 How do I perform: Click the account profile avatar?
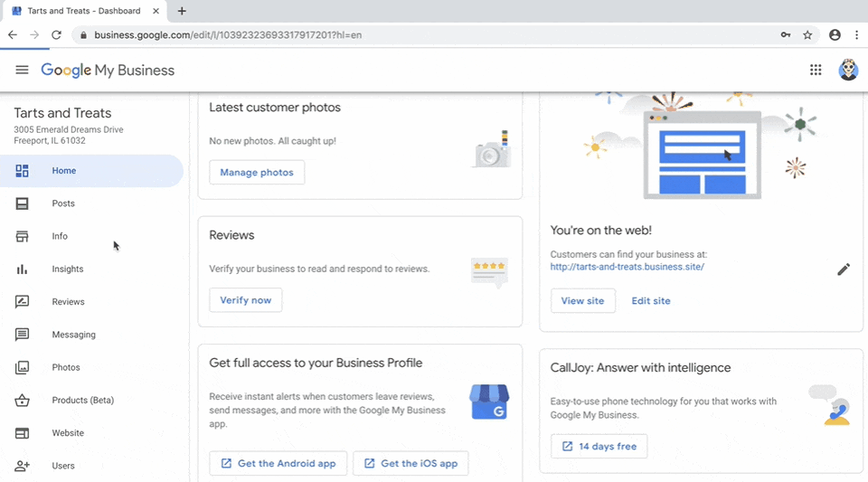pos(848,70)
